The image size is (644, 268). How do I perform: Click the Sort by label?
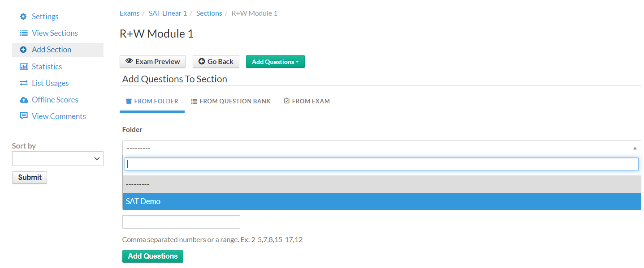point(24,146)
